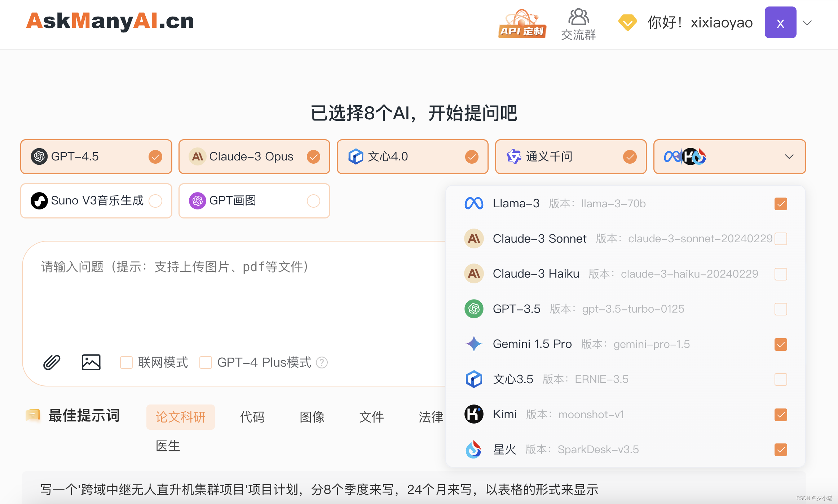Click the 文心3.5 row icon
The width and height of the screenshot is (838, 504).
pyautogui.click(x=474, y=379)
